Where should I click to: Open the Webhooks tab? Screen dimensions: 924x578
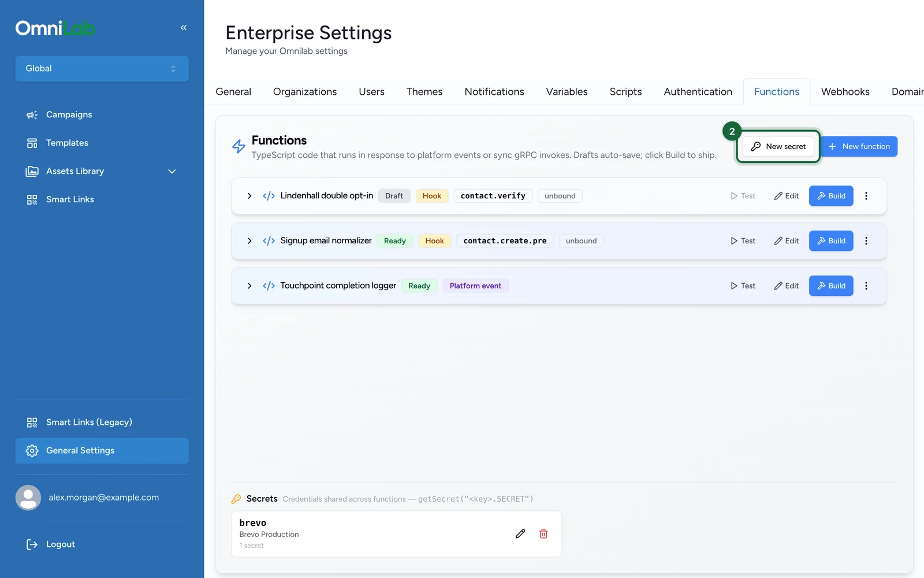coord(845,92)
